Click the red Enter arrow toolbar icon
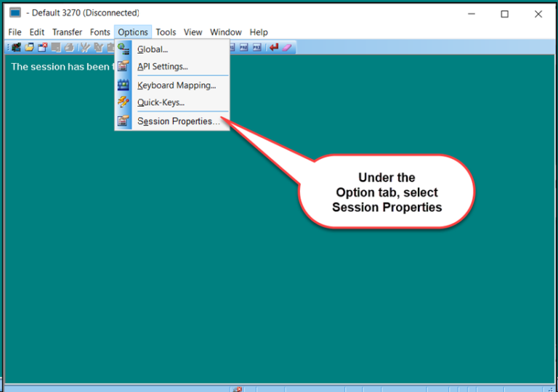558x392 pixels. coord(274,48)
